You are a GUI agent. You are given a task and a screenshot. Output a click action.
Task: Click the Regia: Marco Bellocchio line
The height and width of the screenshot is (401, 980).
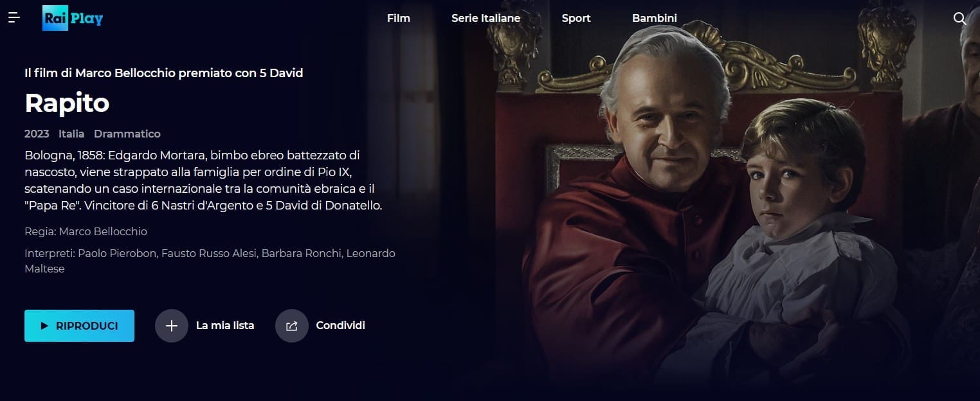coord(86,231)
